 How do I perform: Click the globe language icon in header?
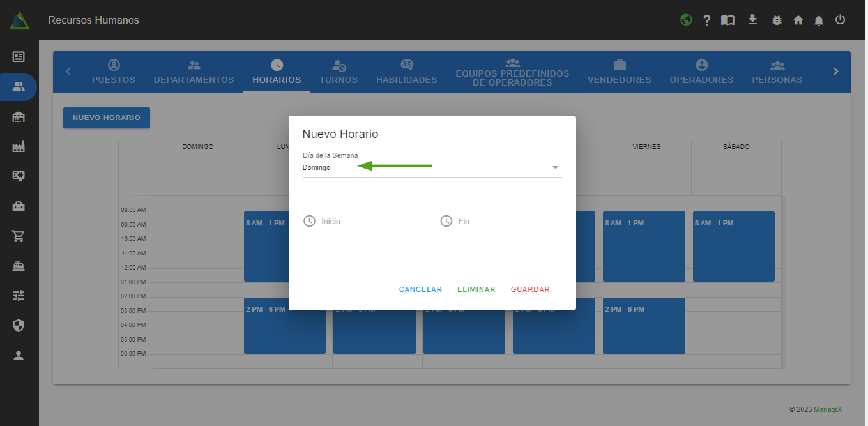click(686, 20)
